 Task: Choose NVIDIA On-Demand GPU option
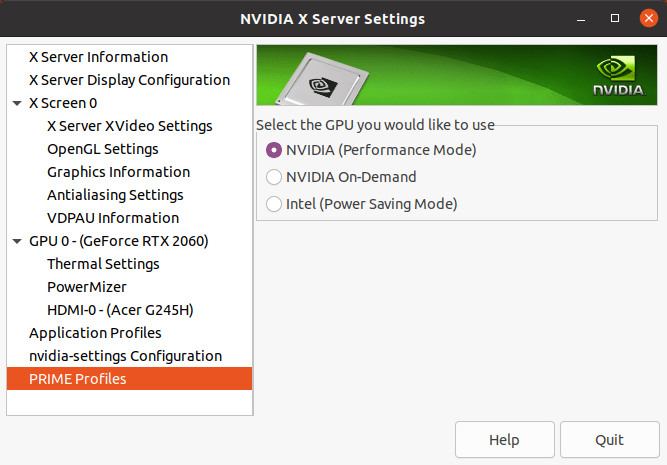274,177
